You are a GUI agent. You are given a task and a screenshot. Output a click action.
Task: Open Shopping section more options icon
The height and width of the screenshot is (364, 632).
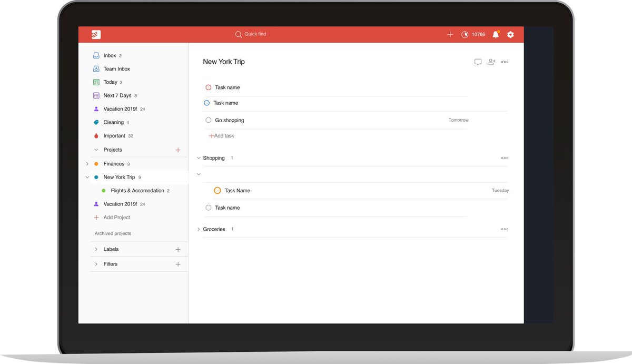tap(505, 158)
